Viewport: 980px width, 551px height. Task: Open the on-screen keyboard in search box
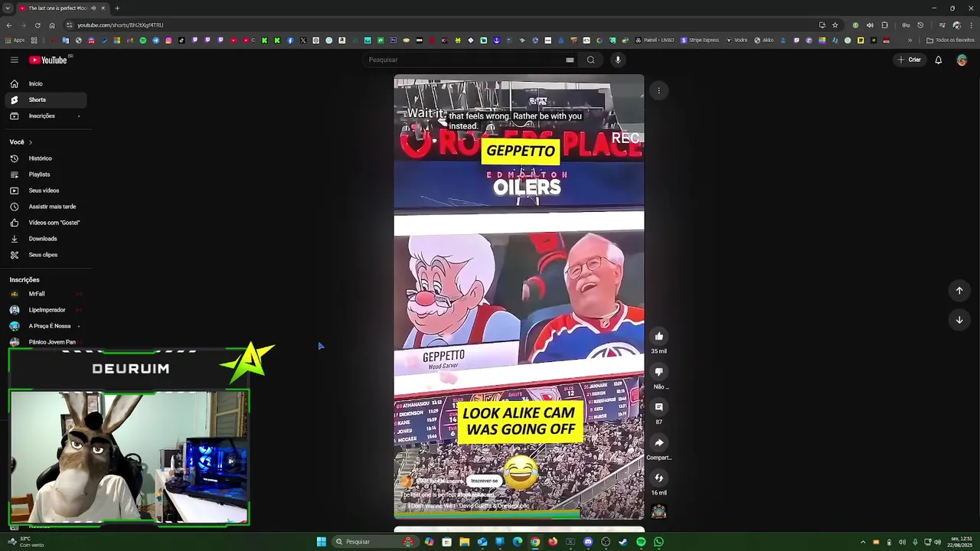[570, 60]
